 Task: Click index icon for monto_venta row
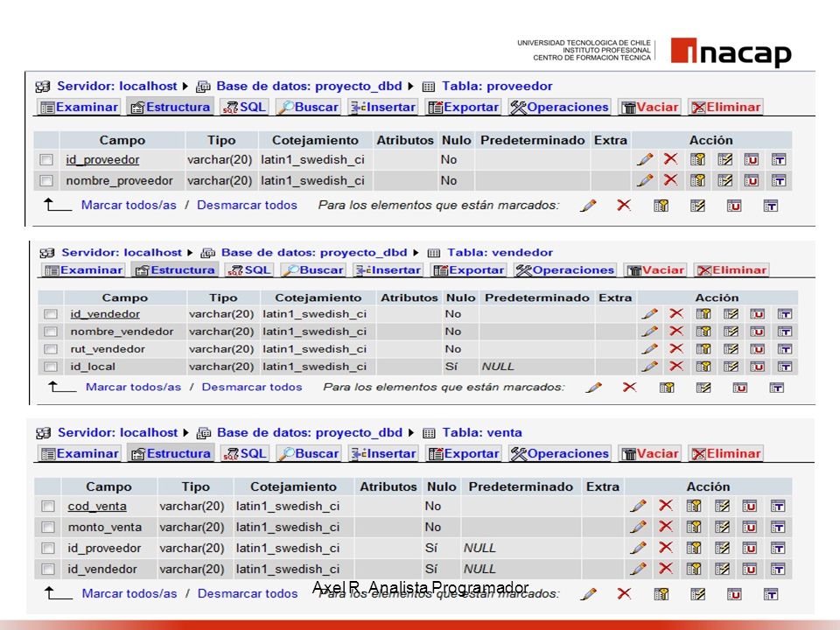click(722, 527)
